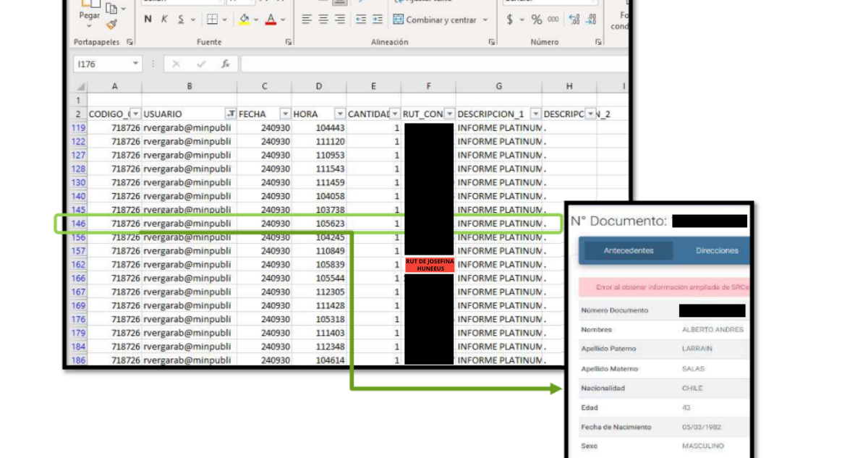Click the formula bar cancel X

click(x=176, y=64)
